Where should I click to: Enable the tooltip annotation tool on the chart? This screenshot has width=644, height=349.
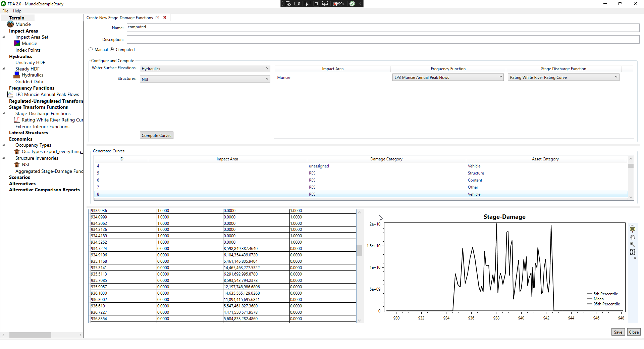633,229
